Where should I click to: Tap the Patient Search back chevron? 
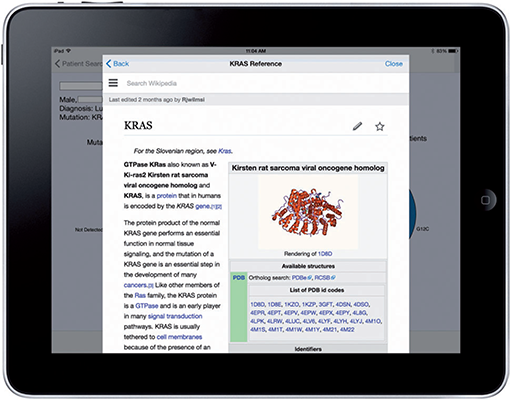(57, 64)
